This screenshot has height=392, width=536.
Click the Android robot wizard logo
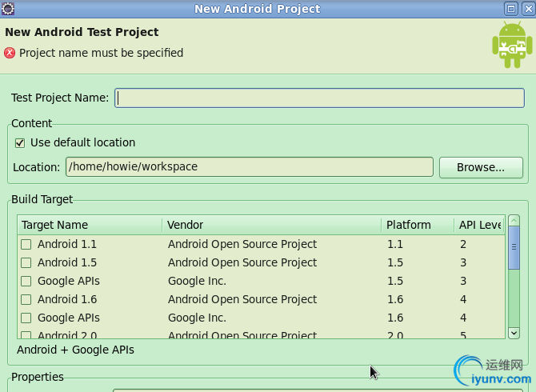pyautogui.click(x=512, y=45)
